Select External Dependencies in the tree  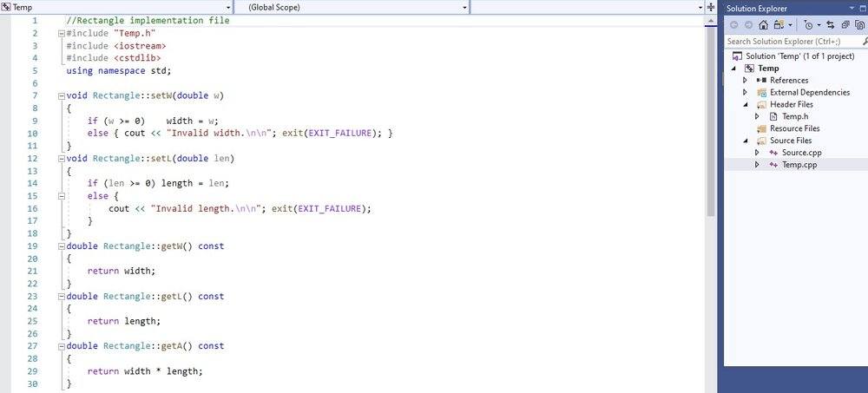[810, 93]
